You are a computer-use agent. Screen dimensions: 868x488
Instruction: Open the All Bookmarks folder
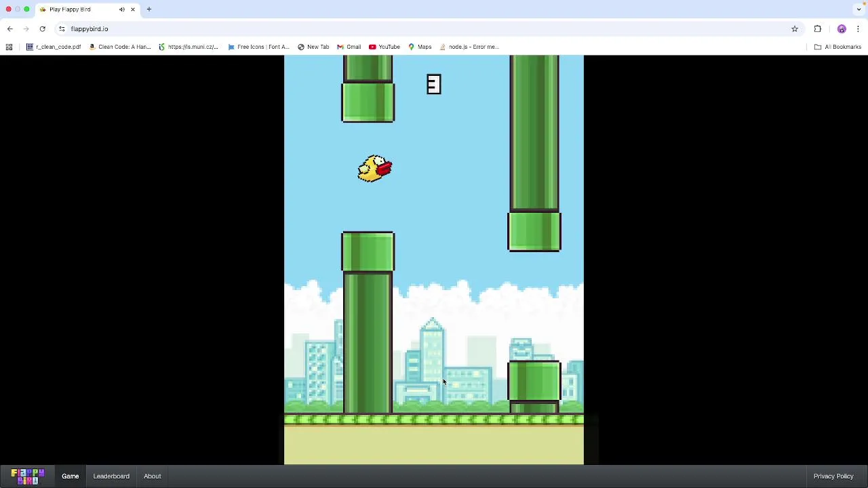837,47
